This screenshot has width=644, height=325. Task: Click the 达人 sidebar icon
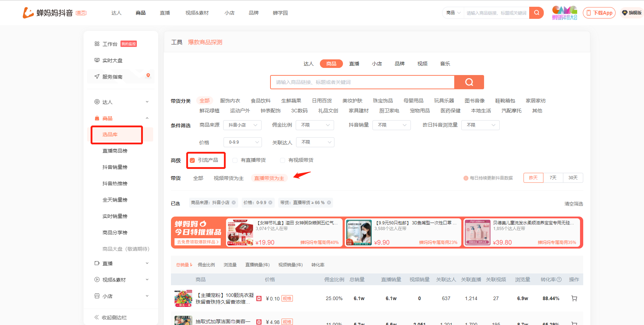97,102
